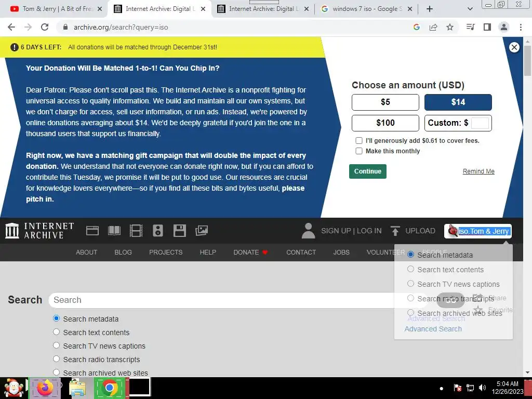Open the BLOG menu item
532x399 pixels.
pos(123,252)
